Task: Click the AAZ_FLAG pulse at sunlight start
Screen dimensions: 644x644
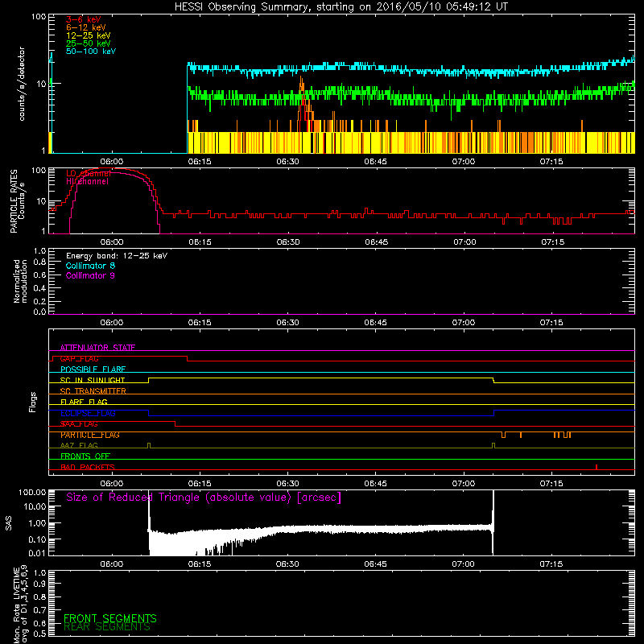Action: click(149, 446)
